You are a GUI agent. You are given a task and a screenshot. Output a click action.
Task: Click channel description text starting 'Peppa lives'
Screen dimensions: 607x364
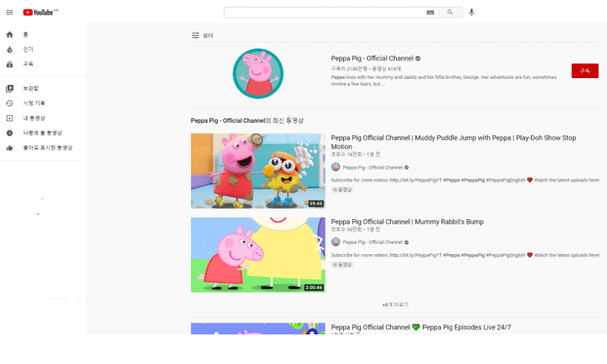click(444, 80)
